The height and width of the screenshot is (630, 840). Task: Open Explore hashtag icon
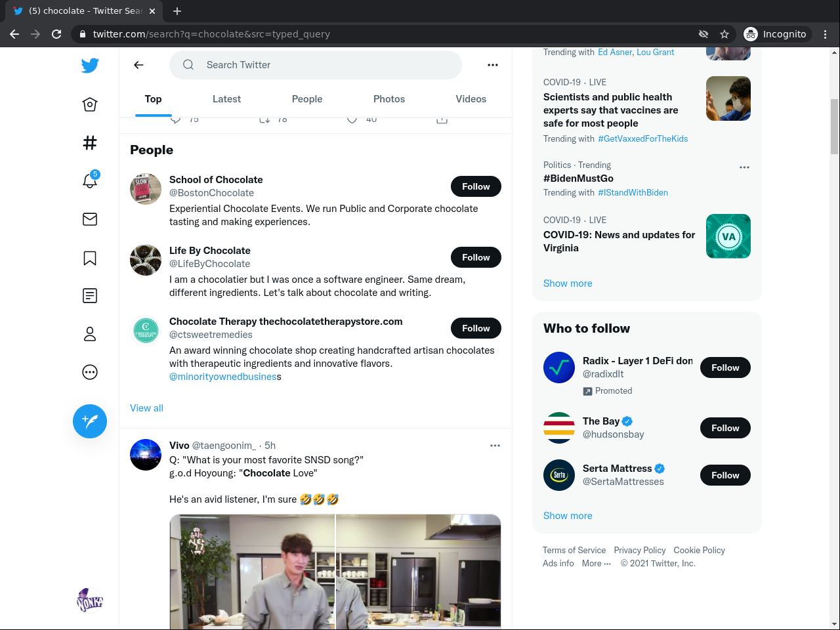[x=90, y=142]
